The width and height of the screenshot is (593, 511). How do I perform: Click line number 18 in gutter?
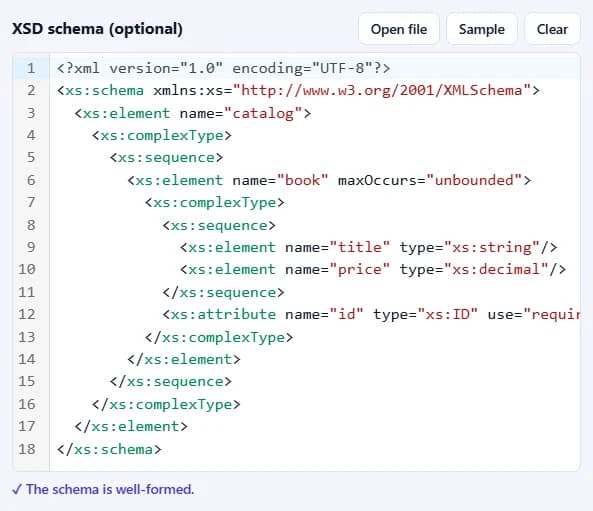pyautogui.click(x=26, y=449)
